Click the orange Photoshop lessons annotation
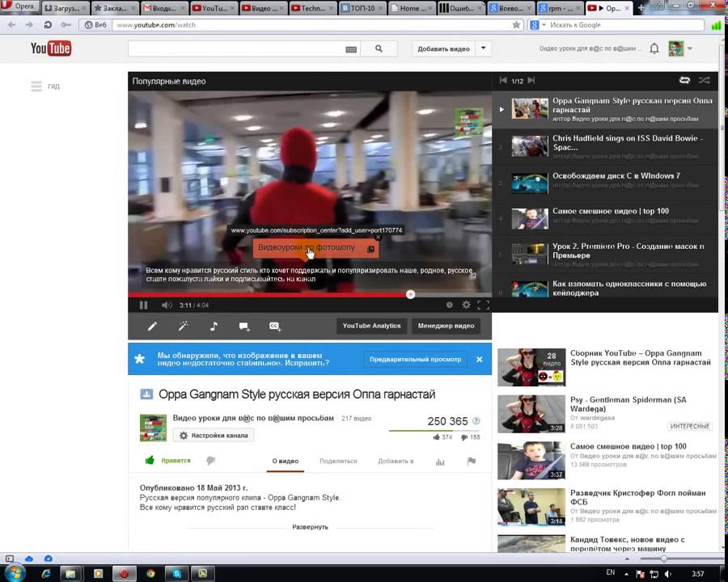This screenshot has width=728, height=582. point(315,248)
